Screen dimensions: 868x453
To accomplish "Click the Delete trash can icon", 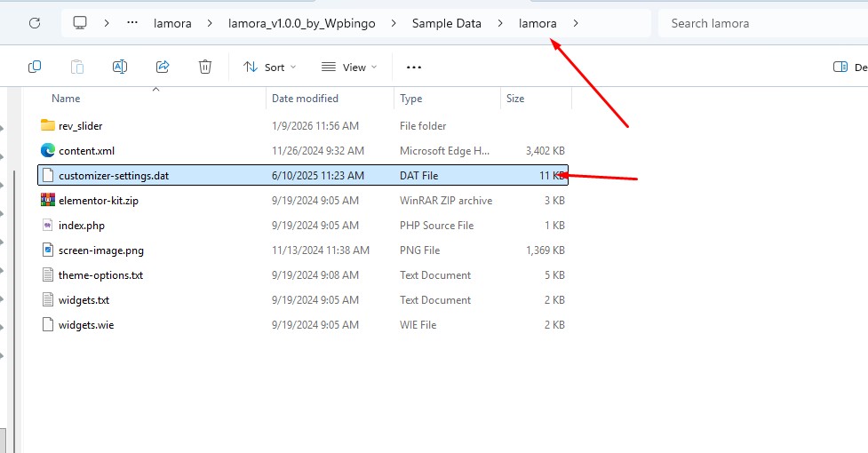I will coord(205,67).
